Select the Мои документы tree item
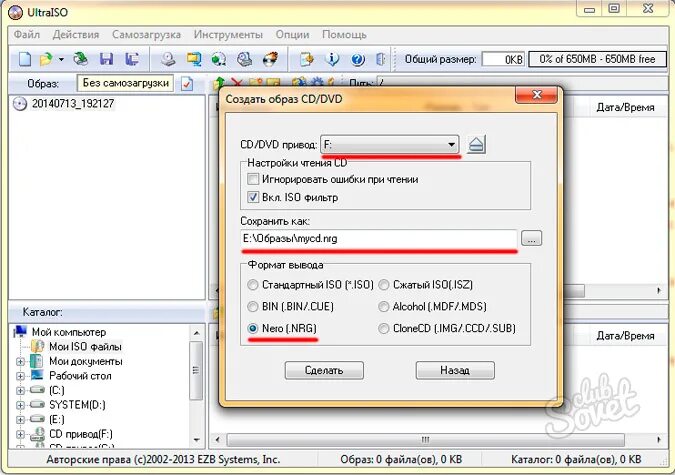 pyautogui.click(x=86, y=361)
